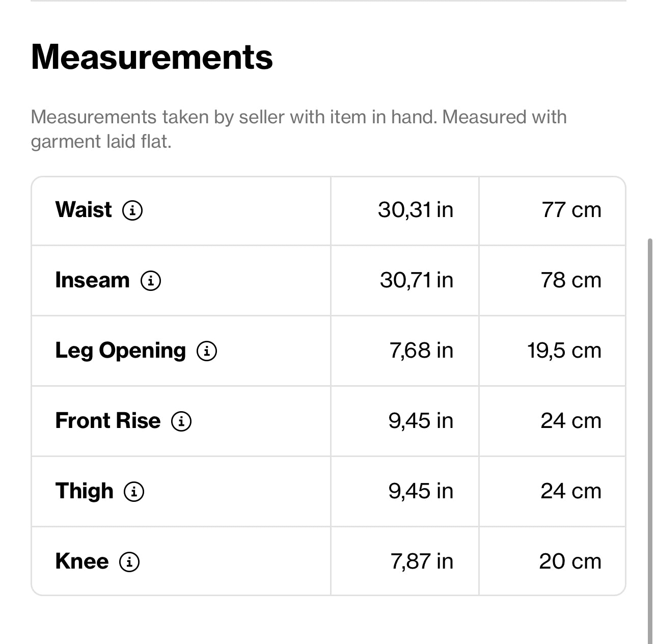
Task: Select the 7,87 in knee value
Action: (x=421, y=561)
